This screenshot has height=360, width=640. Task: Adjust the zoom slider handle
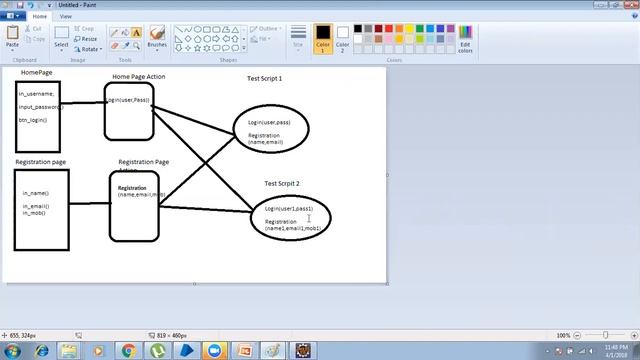[606, 335]
